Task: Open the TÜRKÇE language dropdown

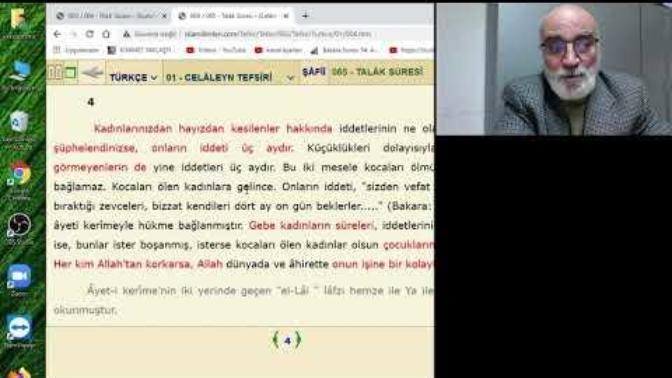Action: (x=133, y=78)
